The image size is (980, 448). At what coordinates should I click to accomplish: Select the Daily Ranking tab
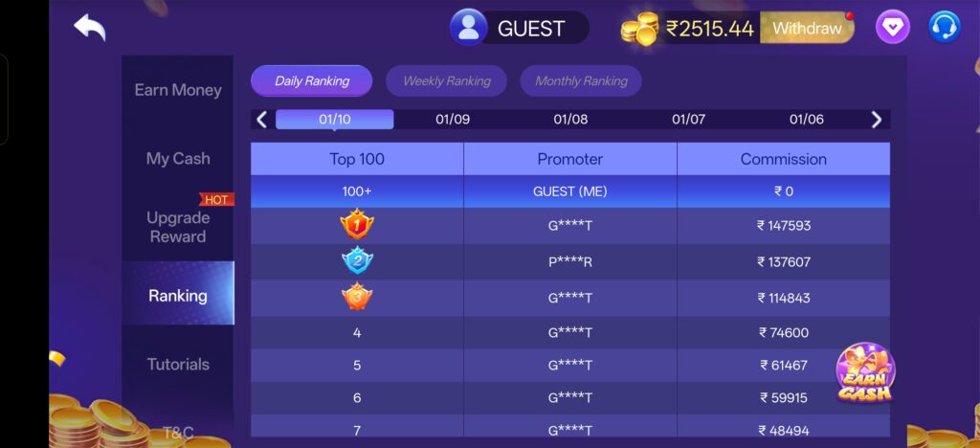(x=312, y=81)
